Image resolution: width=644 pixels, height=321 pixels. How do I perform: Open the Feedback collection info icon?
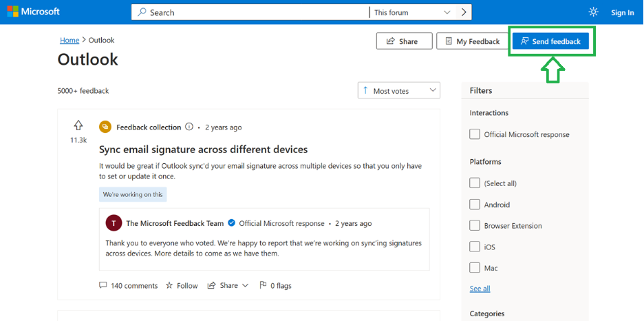[x=189, y=127]
